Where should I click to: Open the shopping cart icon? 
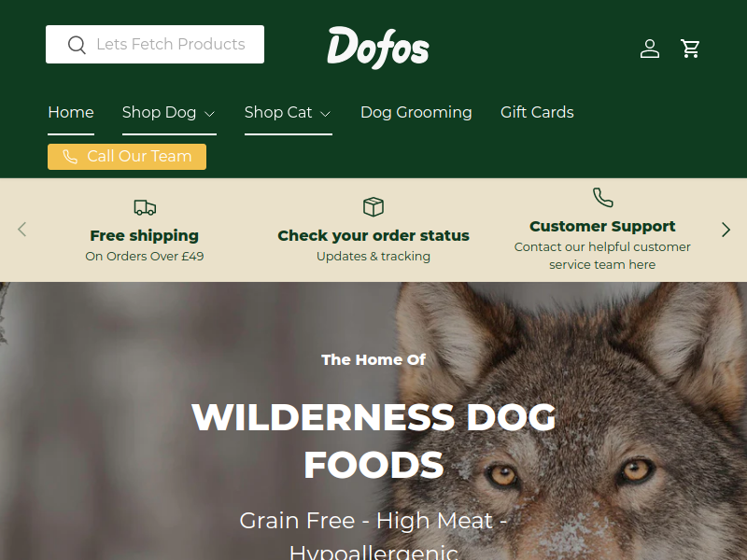690,49
